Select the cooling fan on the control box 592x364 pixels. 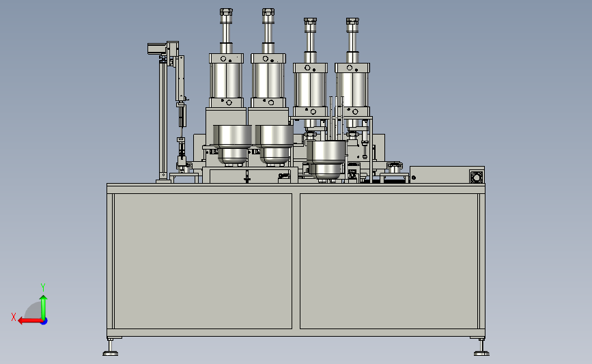click(477, 177)
